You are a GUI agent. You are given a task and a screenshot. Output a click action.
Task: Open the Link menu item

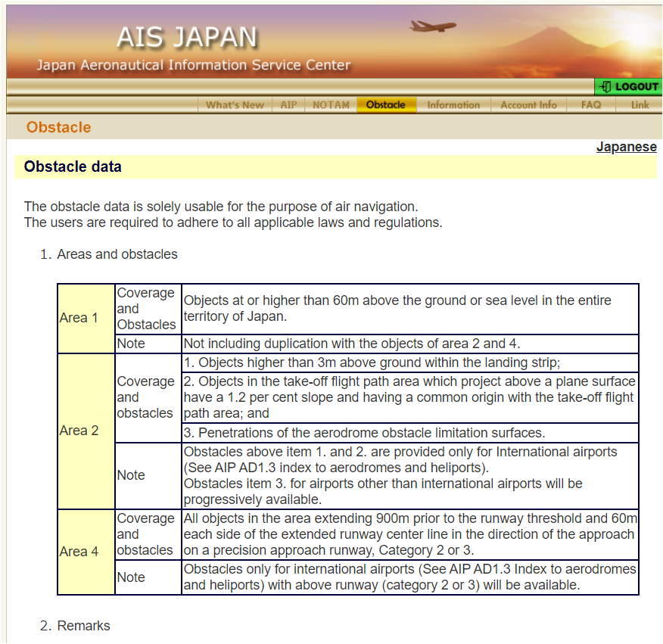[x=640, y=105]
